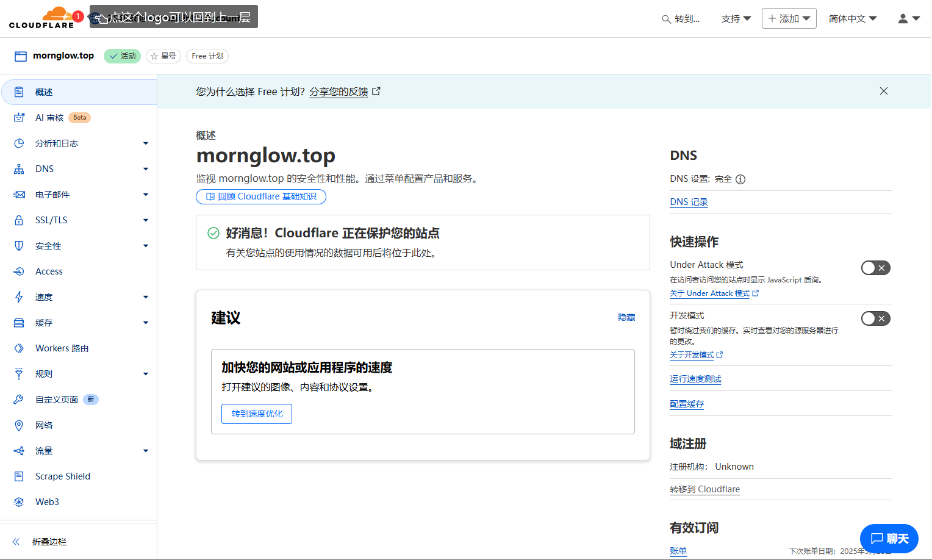Star mornglow.top with the 星号 button
This screenshot has height=560, width=932.
click(163, 56)
